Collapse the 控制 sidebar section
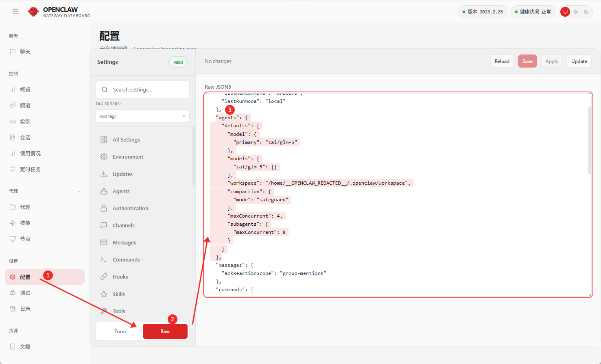This screenshot has height=364, width=601. [x=79, y=74]
